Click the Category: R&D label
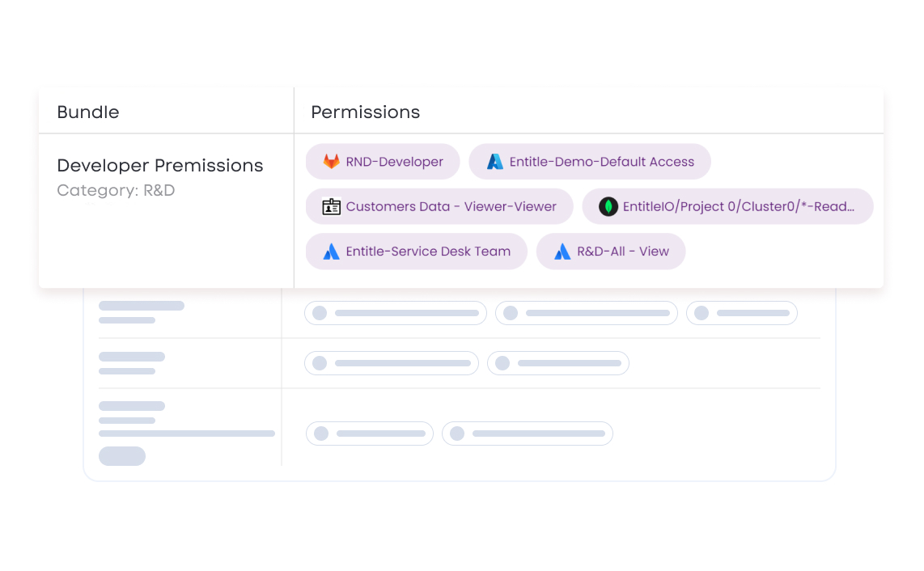The width and height of the screenshot is (924, 571). coord(116,190)
